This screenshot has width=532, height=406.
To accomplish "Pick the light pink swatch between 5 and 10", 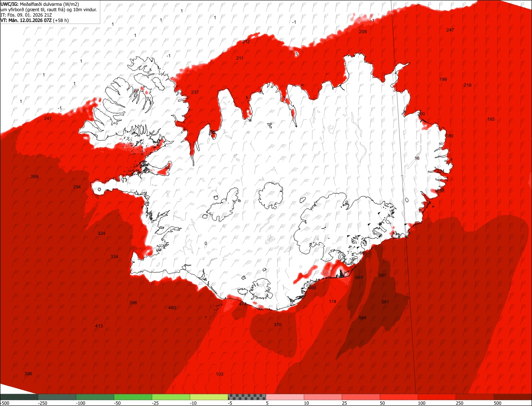I will [285, 397].
